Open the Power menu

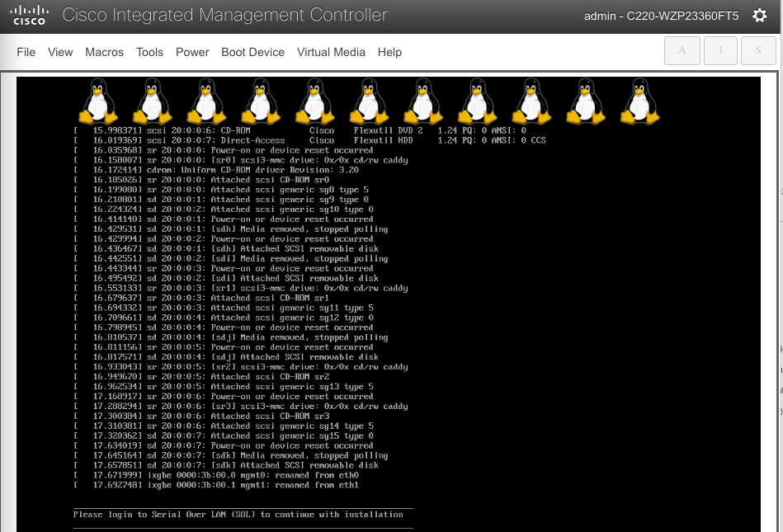pos(192,52)
